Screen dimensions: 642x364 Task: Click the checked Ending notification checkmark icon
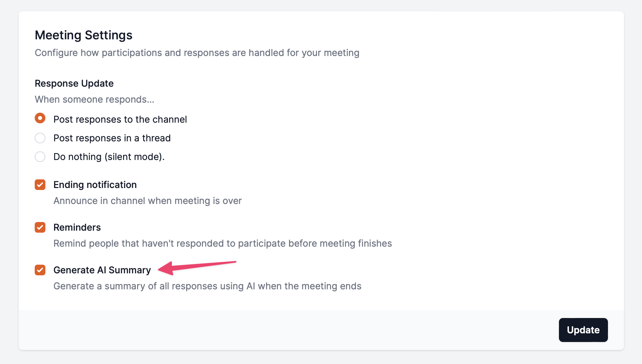coord(40,185)
